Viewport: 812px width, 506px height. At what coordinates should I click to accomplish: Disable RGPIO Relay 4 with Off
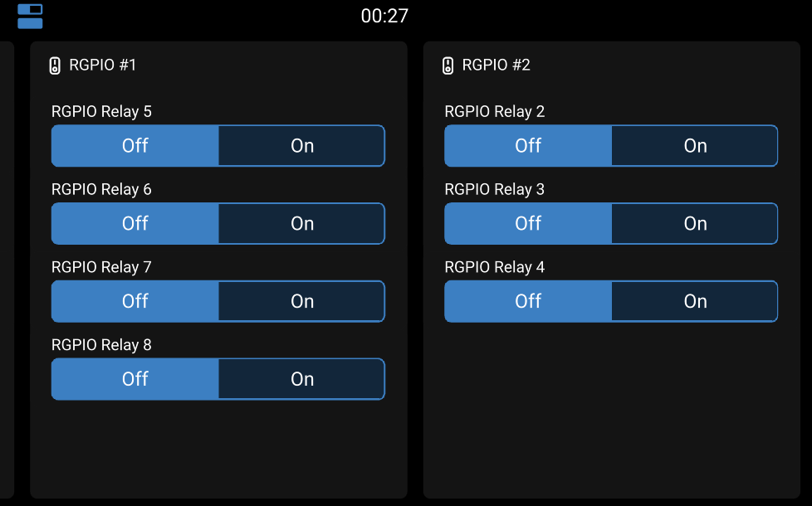(528, 301)
